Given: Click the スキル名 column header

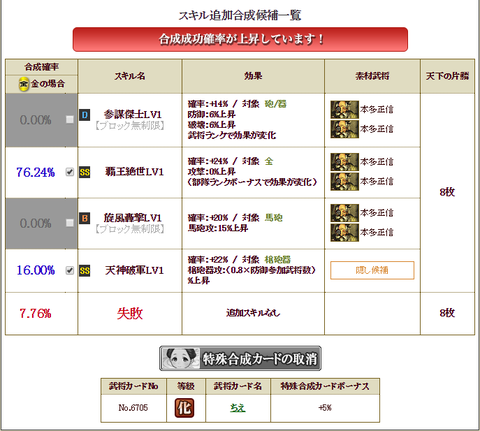Looking at the screenshot, I should point(130,76).
